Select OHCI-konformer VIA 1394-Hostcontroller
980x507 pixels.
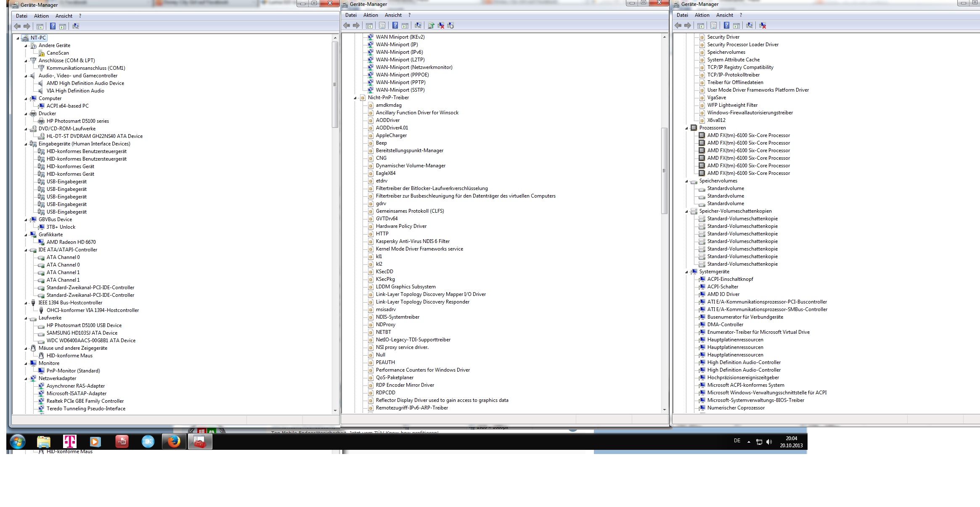pos(93,310)
